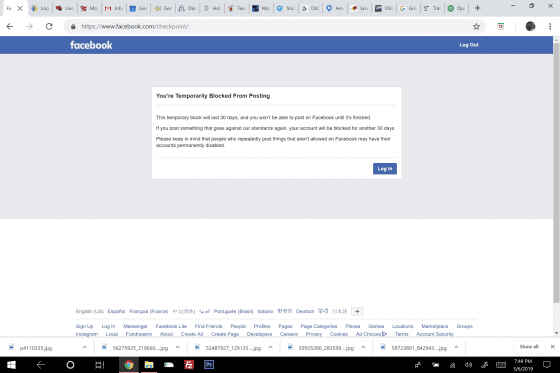Add more languages with the plus button
The height and width of the screenshot is (373, 560).
tap(357, 311)
